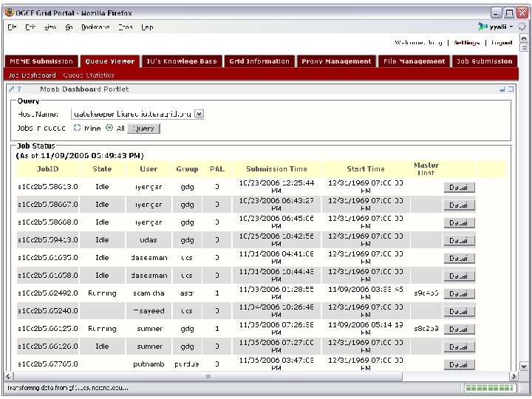Click the putnamb user cell
The image size is (532, 399).
(149, 364)
